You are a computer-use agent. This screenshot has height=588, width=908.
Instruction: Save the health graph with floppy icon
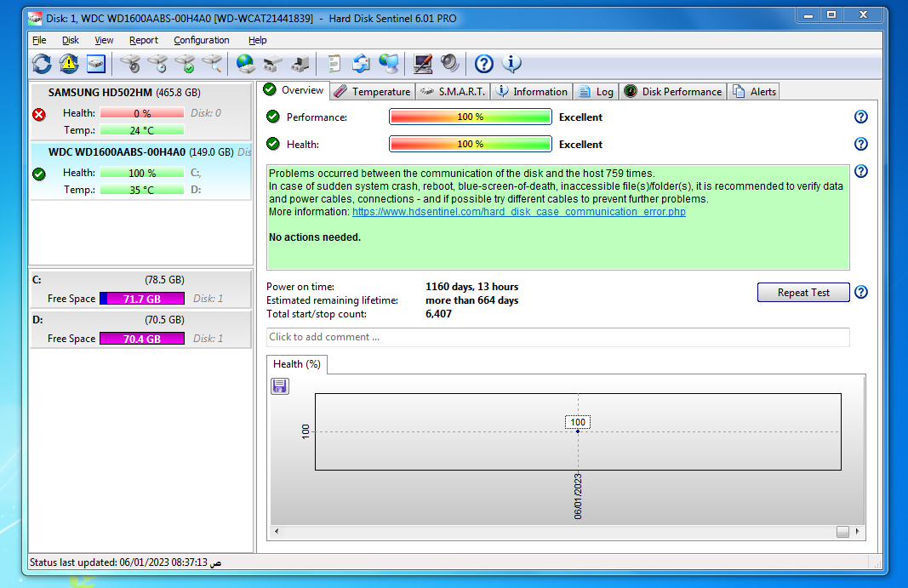pyautogui.click(x=280, y=386)
